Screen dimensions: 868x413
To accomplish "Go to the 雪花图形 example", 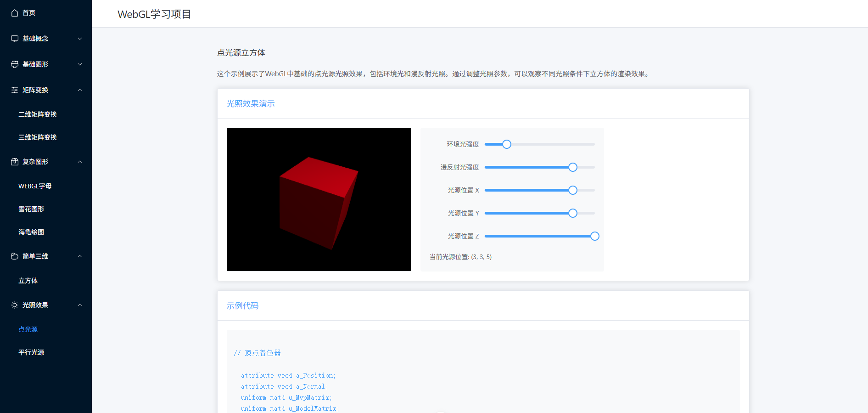I will point(46,209).
